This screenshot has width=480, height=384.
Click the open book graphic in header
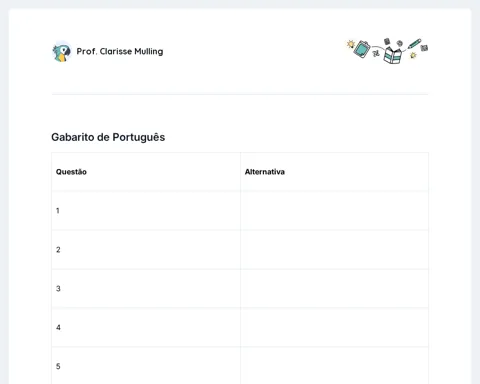point(393,55)
